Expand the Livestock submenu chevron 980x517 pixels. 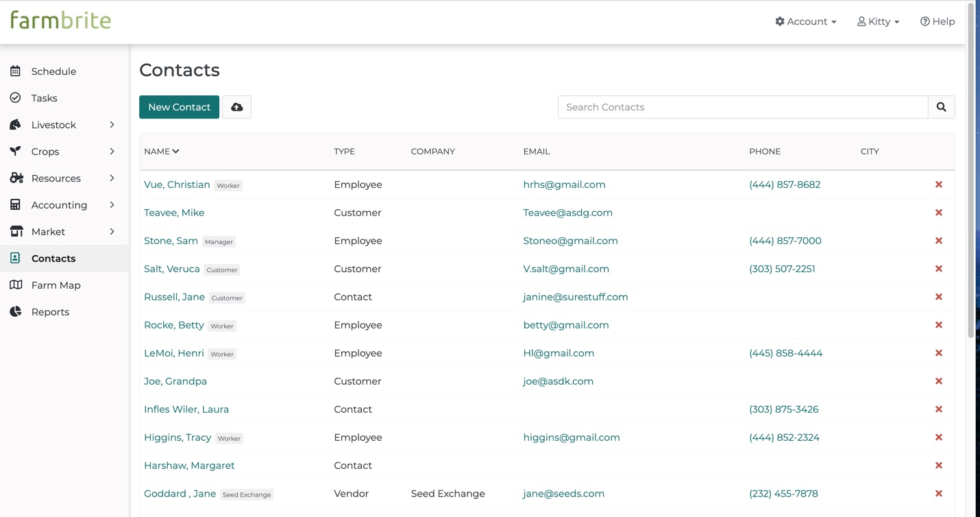tap(112, 125)
